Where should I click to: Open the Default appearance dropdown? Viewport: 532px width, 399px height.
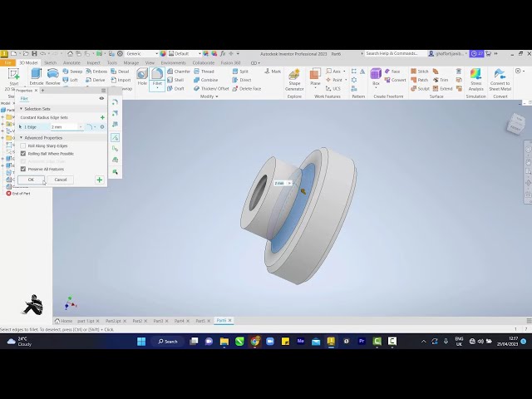pyautogui.click(x=199, y=53)
